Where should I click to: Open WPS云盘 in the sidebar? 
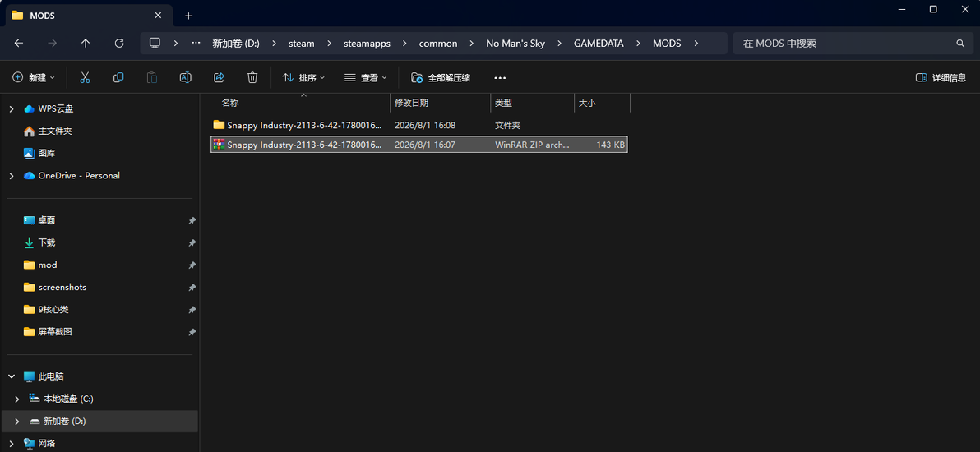(x=56, y=108)
